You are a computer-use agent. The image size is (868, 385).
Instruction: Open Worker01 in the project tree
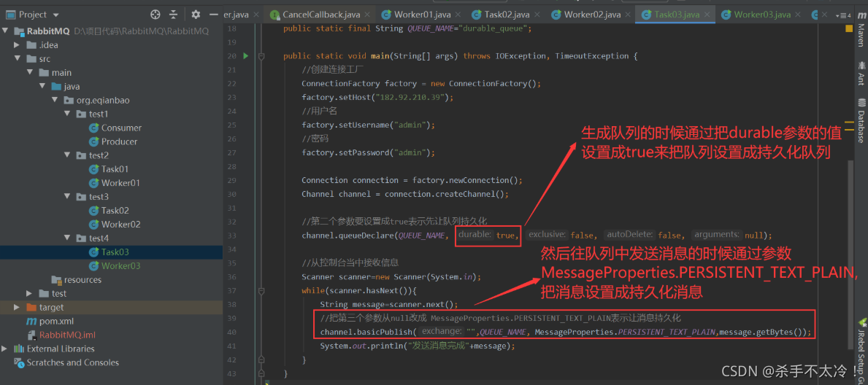[120, 183]
